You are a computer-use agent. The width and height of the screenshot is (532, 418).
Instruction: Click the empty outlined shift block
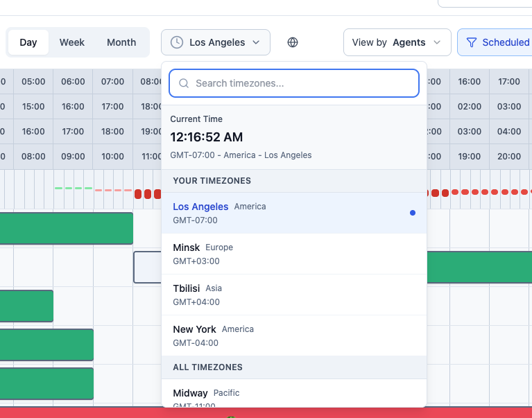coord(148,267)
